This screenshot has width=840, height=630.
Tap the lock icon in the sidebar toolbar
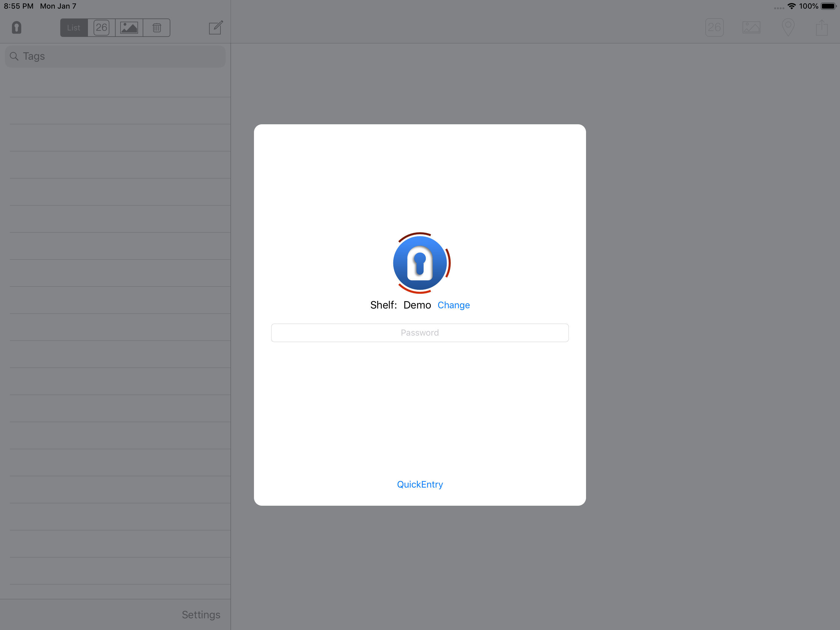click(x=16, y=27)
